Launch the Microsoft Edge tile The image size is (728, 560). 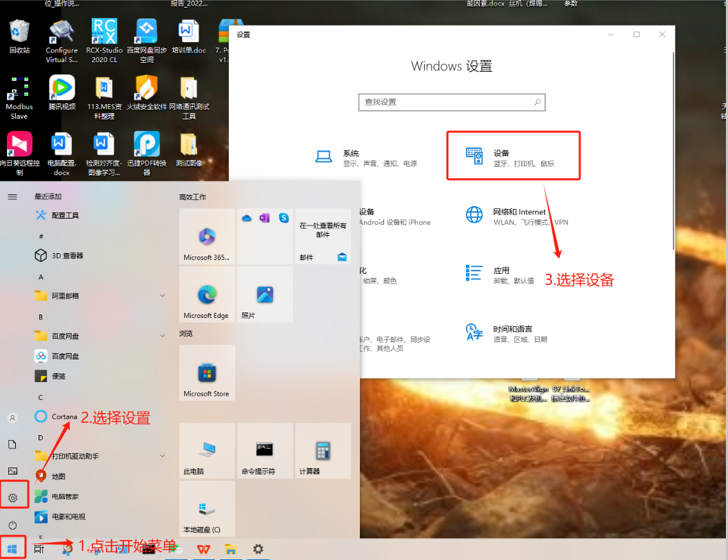tap(207, 295)
